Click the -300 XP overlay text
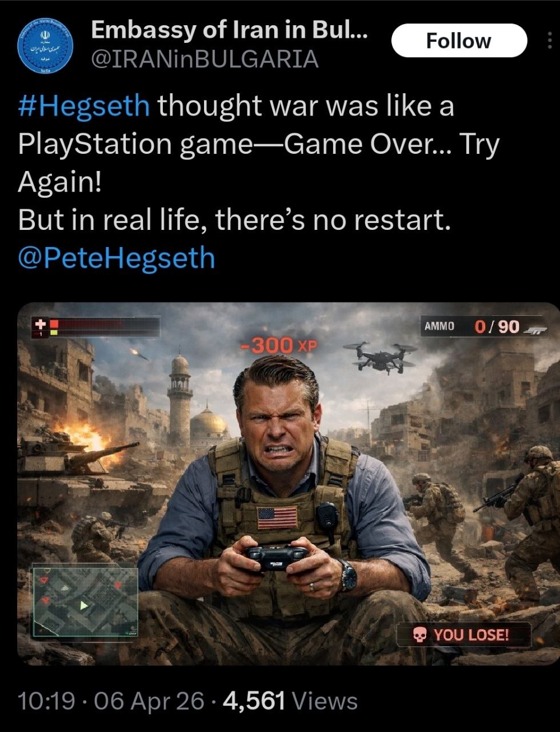The width and height of the screenshot is (560, 732). [x=278, y=345]
